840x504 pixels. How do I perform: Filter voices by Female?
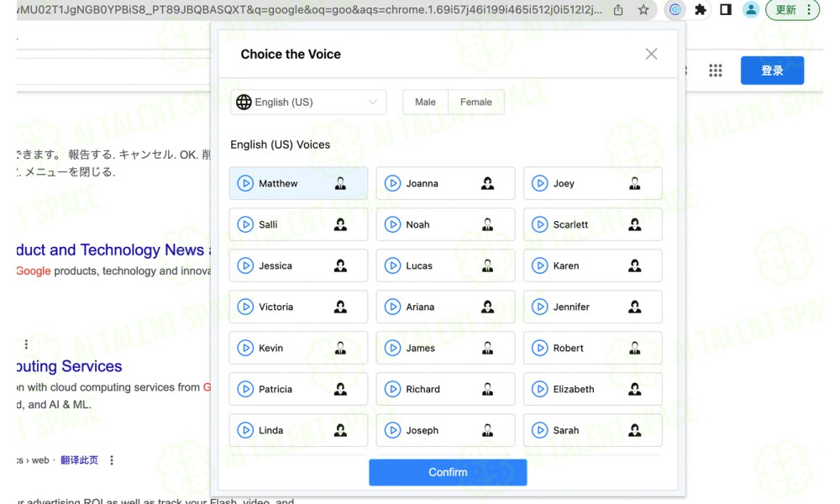pos(475,102)
